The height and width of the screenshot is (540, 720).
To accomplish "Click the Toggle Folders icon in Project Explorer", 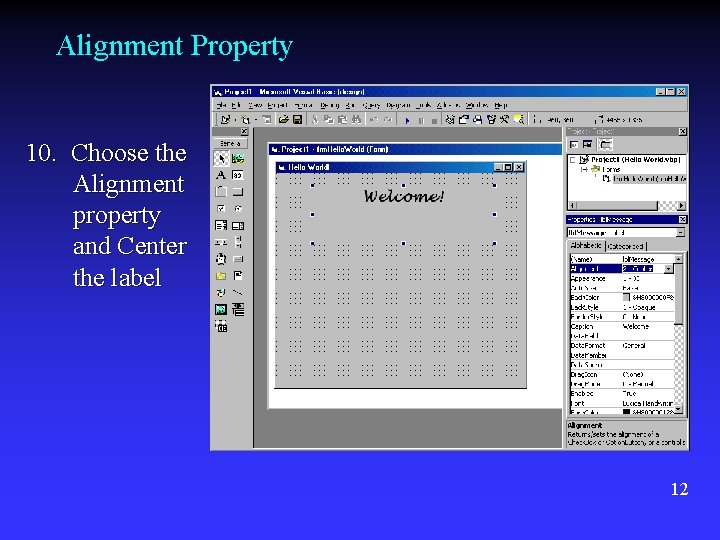I will pos(606,145).
